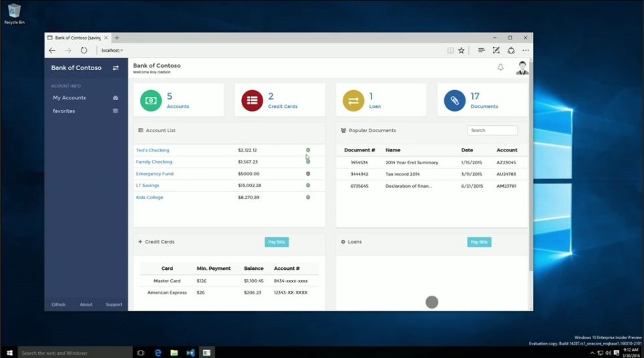This screenshot has height=358, width=644.
Task: Toggle the sidebar with arrows icon
Action: [116, 68]
